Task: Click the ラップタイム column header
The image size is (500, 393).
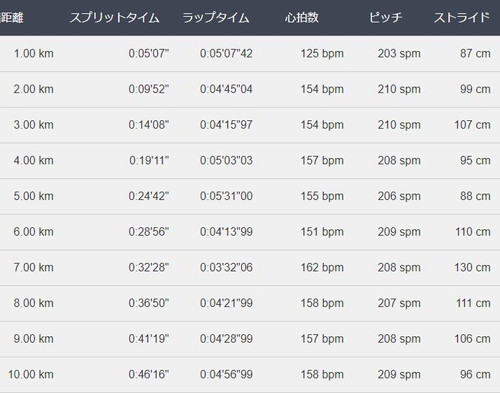Action: 216,18
